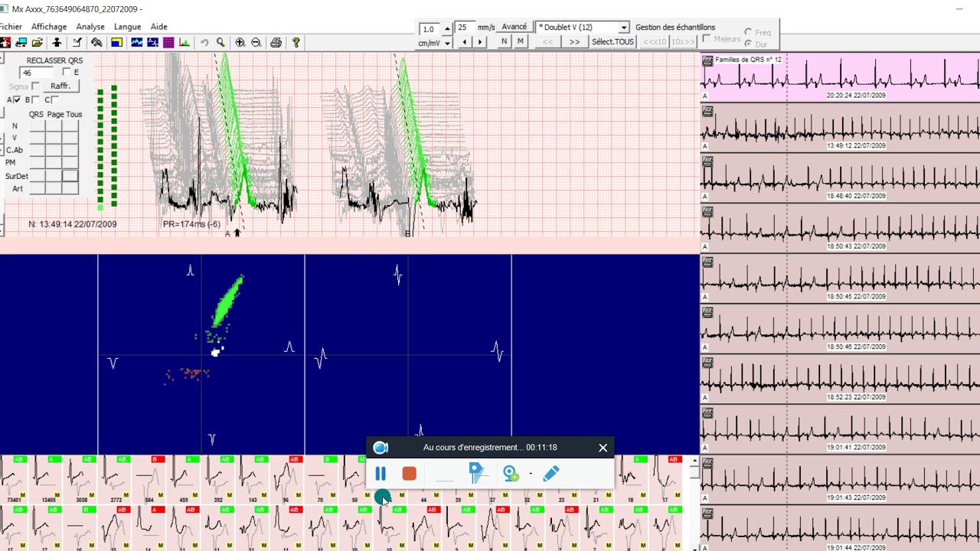Click the Raffr. button

(x=60, y=86)
